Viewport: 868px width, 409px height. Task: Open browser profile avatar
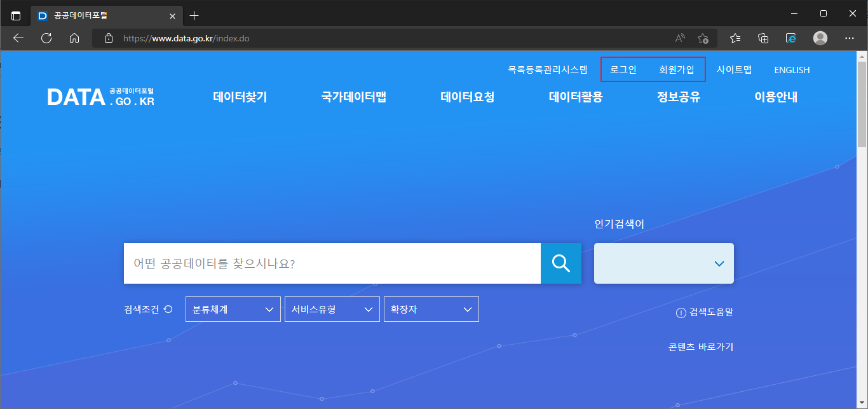(x=820, y=38)
